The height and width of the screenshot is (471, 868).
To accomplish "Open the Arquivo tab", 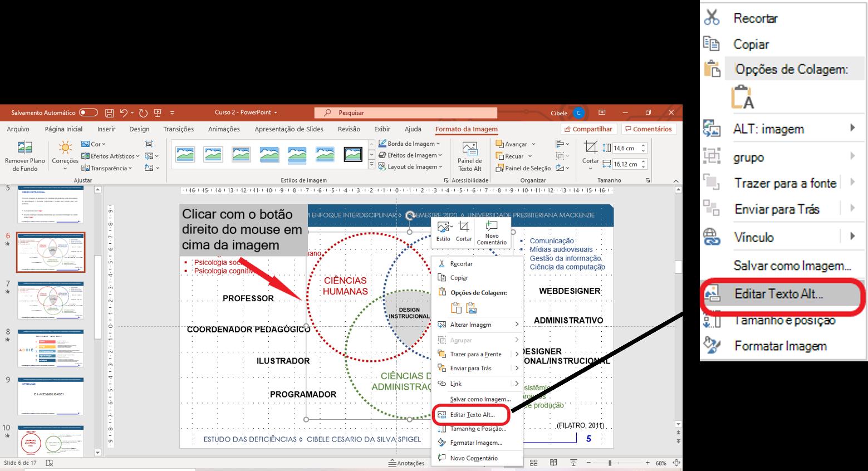I will (x=18, y=129).
